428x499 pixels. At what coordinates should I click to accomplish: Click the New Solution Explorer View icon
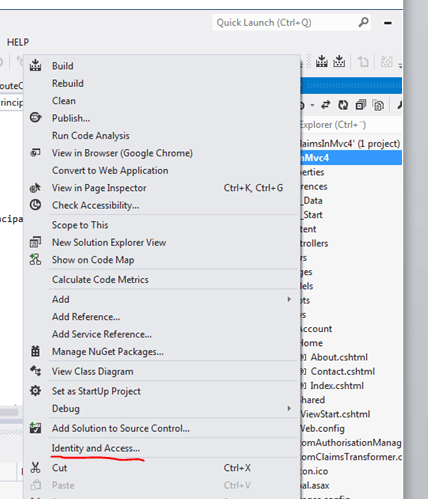[x=35, y=242]
